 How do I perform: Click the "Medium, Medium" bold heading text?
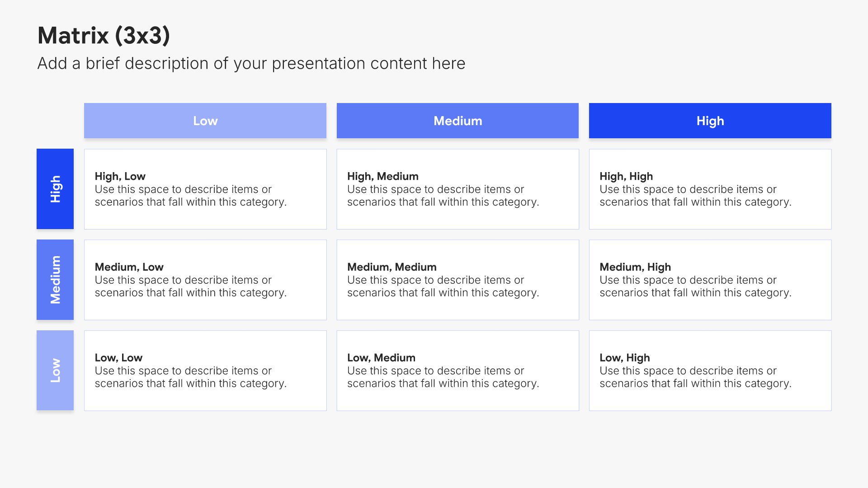click(392, 267)
